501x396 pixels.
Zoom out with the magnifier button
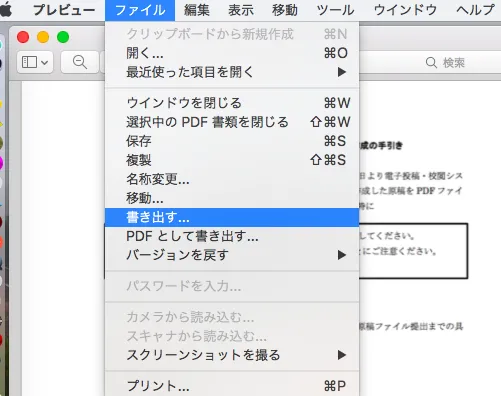click(x=80, y=62)
